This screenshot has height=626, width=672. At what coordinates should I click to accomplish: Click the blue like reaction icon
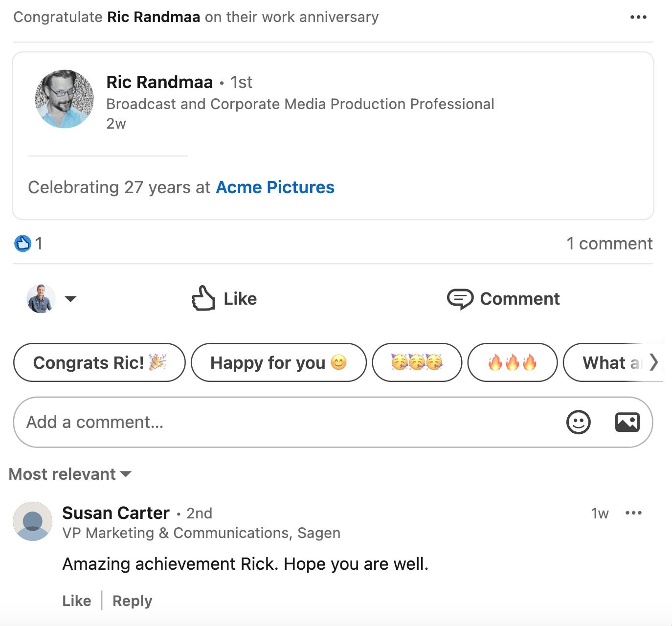[22, 244]
